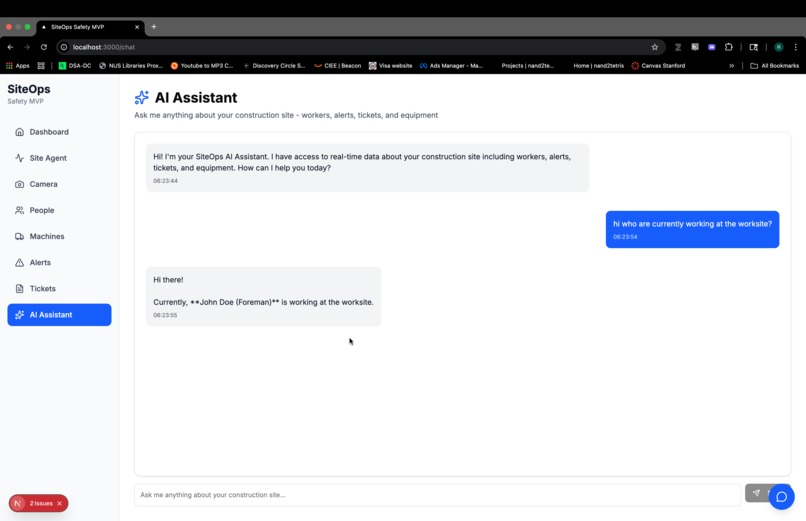
Task: Open the NUS Libraries Proxy bookmark
Action: [x=131, y=66]
